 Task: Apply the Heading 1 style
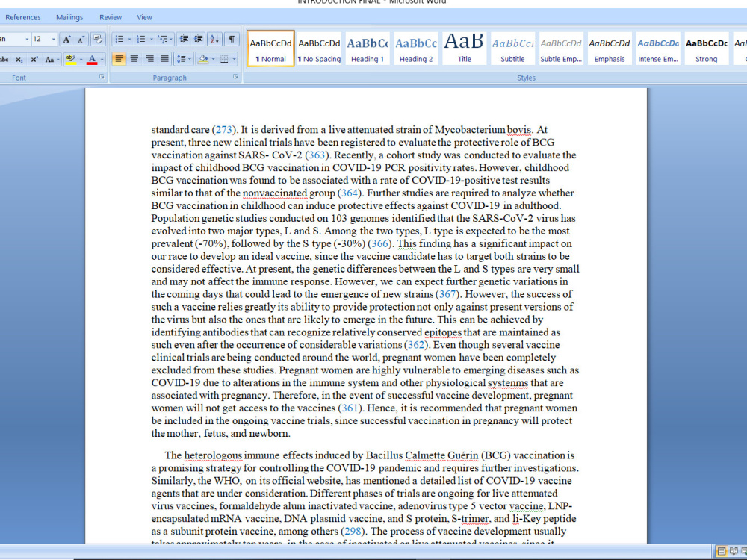point(368,49)
